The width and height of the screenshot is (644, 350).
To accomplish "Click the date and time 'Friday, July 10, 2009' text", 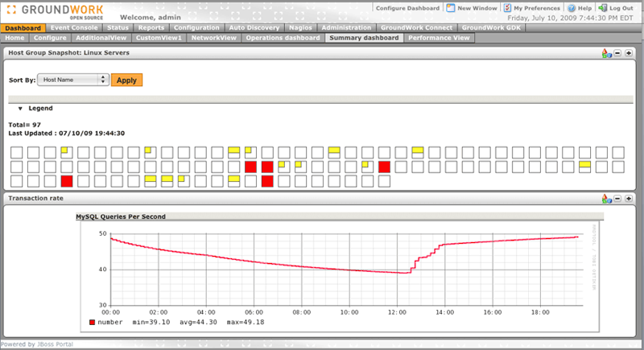I will 571,18.
